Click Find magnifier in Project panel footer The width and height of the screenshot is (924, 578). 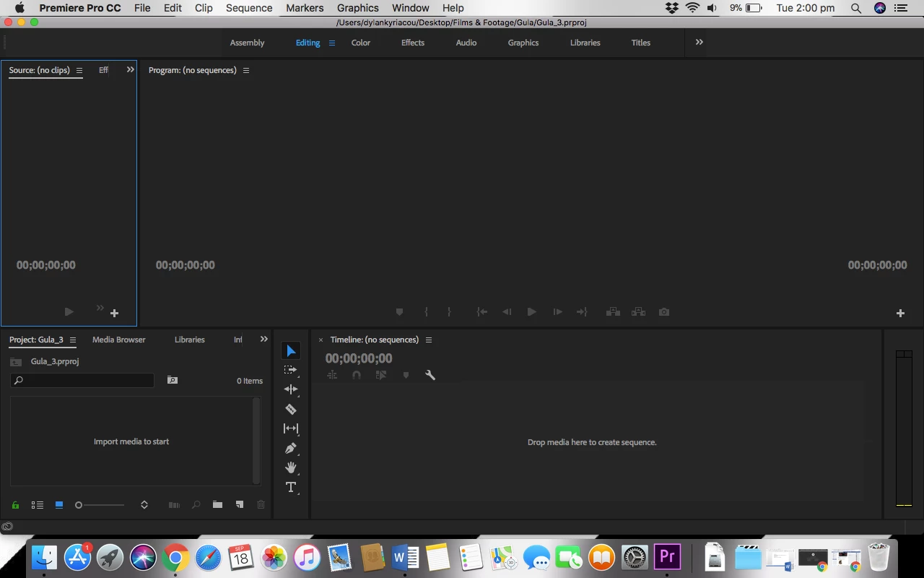point(196,505)
